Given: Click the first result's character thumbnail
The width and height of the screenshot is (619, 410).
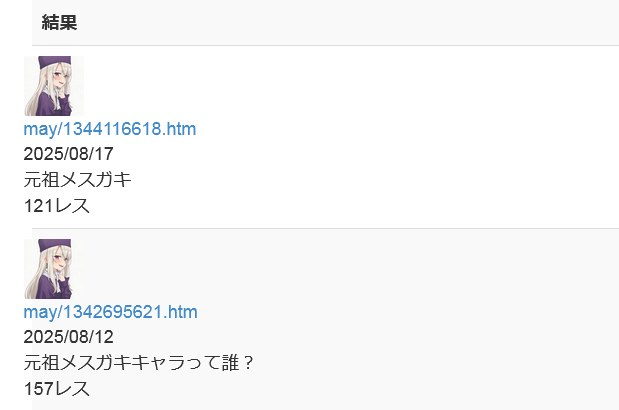Looking at the screenshot, I should (54, 86).
